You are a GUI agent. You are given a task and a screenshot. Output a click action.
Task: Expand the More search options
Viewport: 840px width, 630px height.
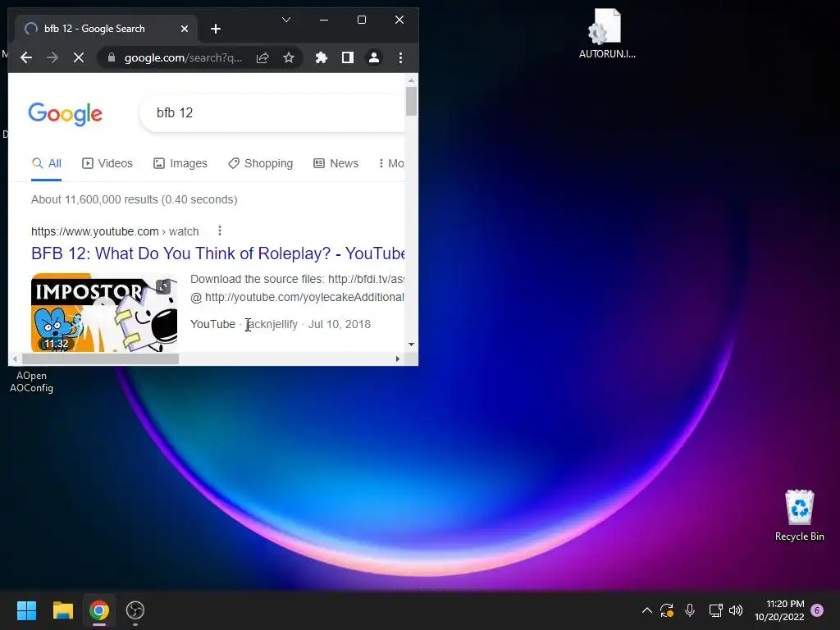pyautogui.click(x=391, y=163)
